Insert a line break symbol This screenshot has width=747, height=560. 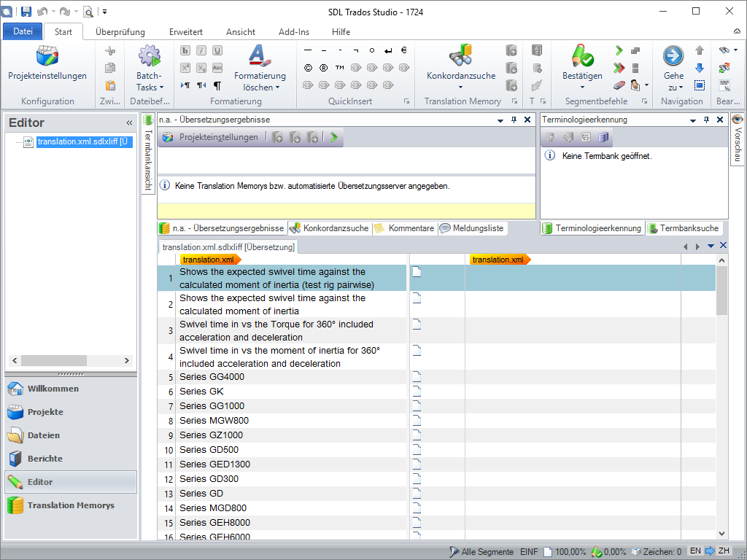point(388,50)
